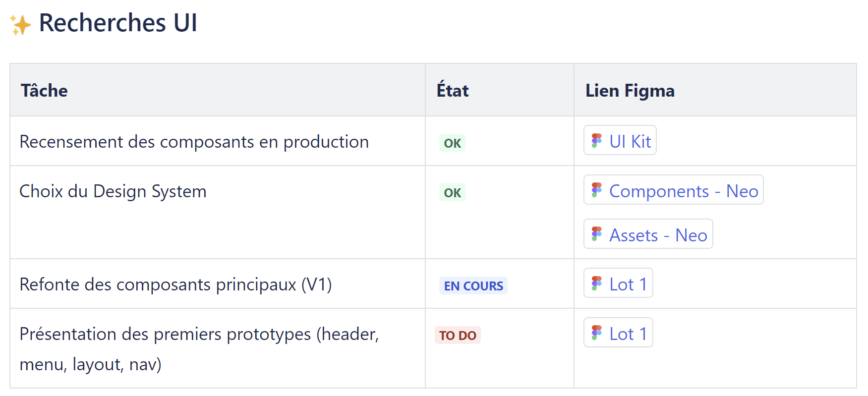
Task: Click the Figma icon in UI Kit link
Action: 597,141
